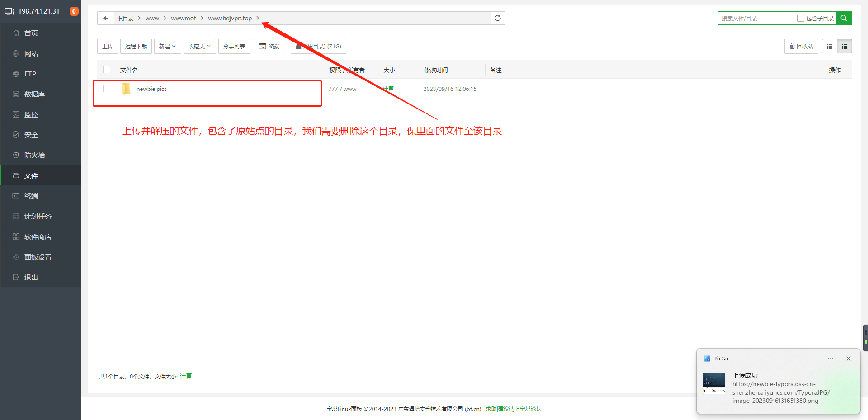
Task: Go to www in the breadcrumb
Action: (152, 18)
